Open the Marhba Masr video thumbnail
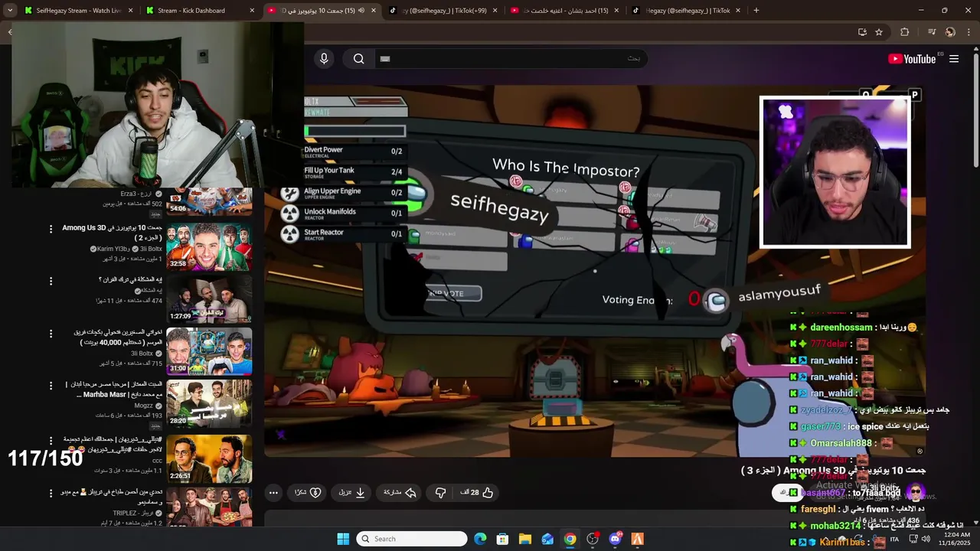 tap(209, 403)
